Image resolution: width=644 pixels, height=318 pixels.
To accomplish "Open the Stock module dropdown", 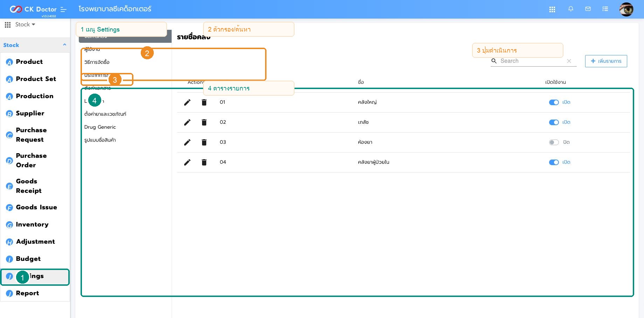I will (25, 25).
